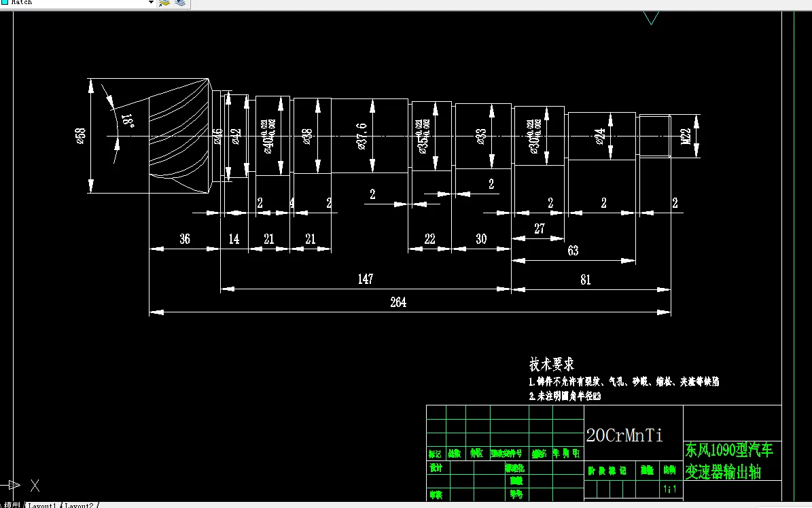Select the 东风1090型汽车 title text
The image size is (812, 508).
(x=729, y=450)
